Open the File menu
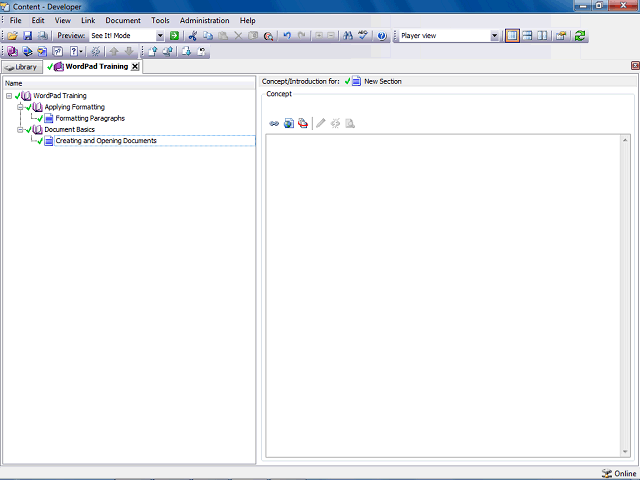The width and height of the screenshot is (640, 480). (x=16, y=20)
